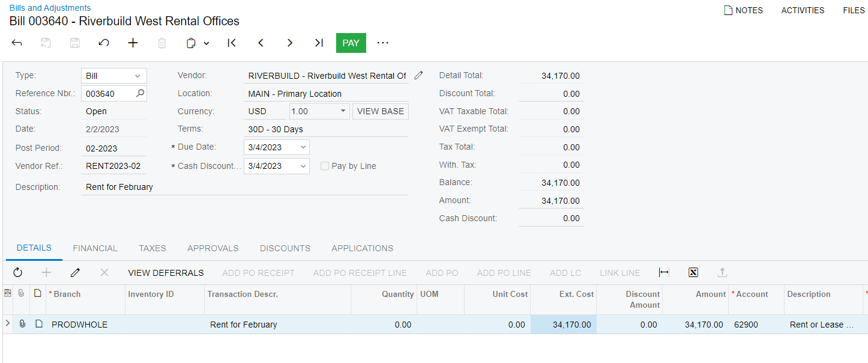Switch to the DETAILS tab

point(34,248)
